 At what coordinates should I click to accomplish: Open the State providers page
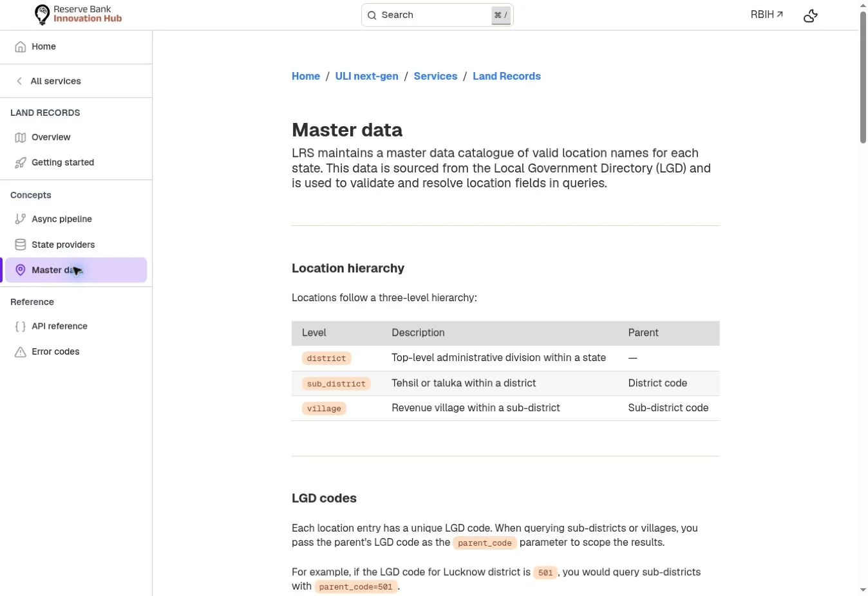[76, 245]
